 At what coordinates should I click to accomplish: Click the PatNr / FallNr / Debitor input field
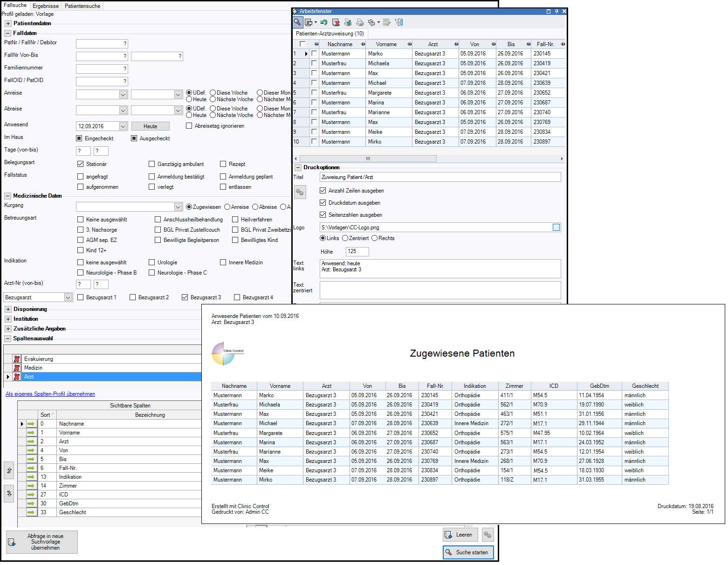(102, 44)
